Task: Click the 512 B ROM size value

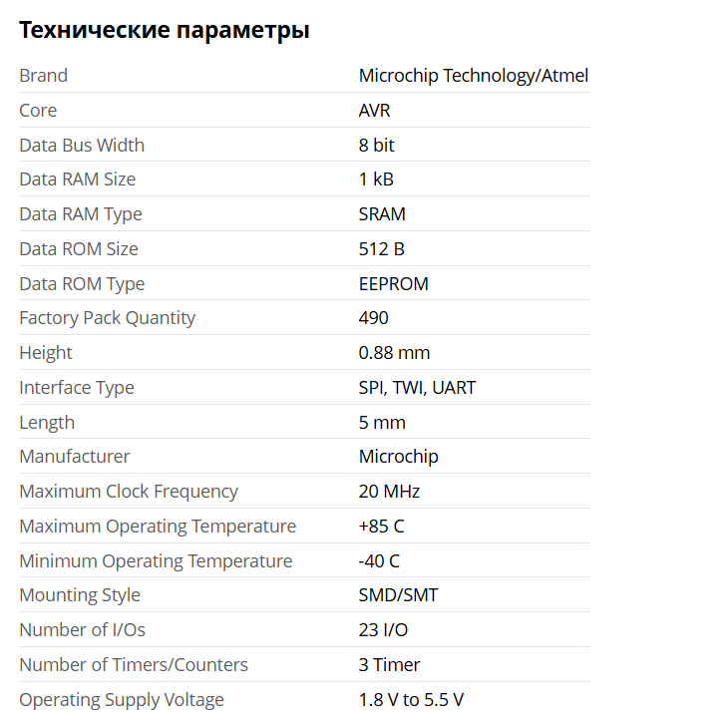Action: pos(382,249)
